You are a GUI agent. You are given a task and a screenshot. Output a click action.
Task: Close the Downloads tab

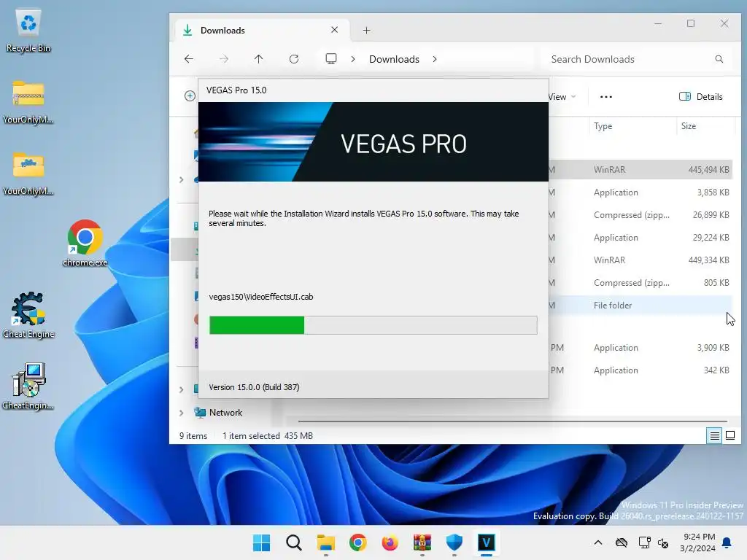(334, 30)
